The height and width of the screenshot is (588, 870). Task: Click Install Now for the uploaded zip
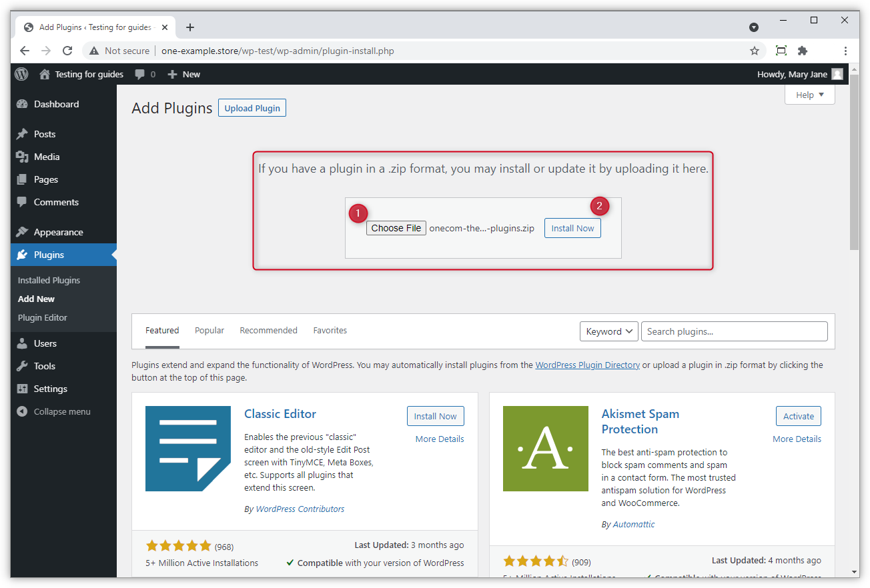(572, 227)
